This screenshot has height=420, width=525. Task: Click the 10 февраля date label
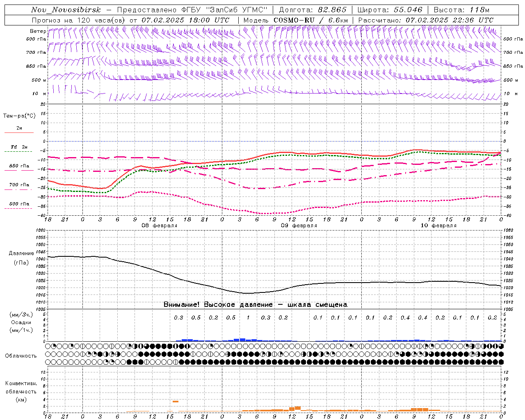tap(438, 226)
